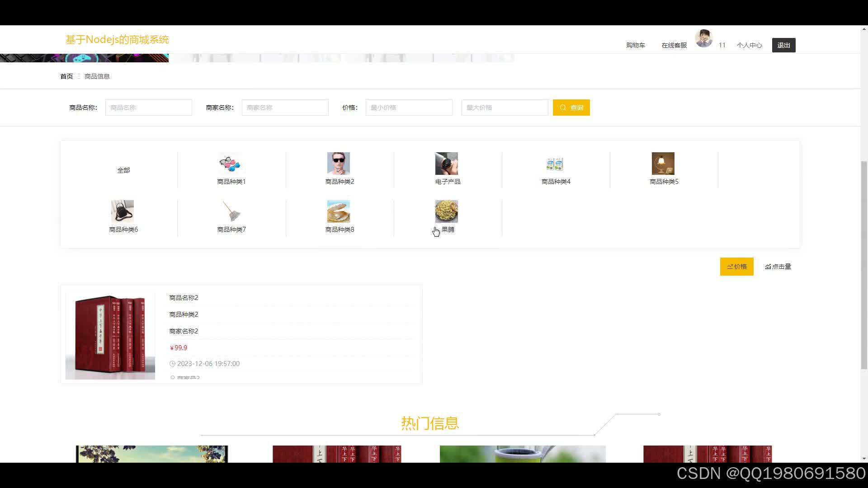
Task: Click the magnifier icon inside 查询 button
Action: click(563, 107)
